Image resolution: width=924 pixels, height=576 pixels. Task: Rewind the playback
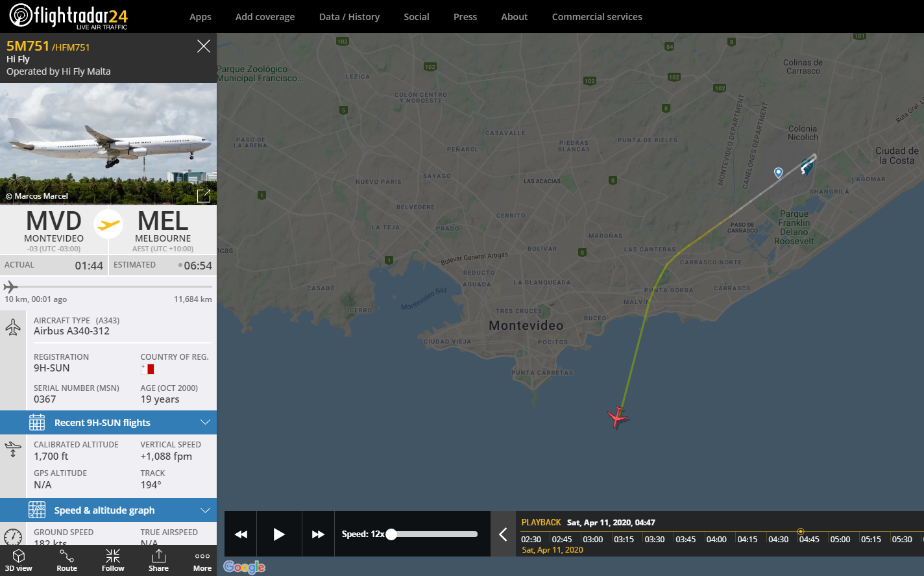[241, 534]
